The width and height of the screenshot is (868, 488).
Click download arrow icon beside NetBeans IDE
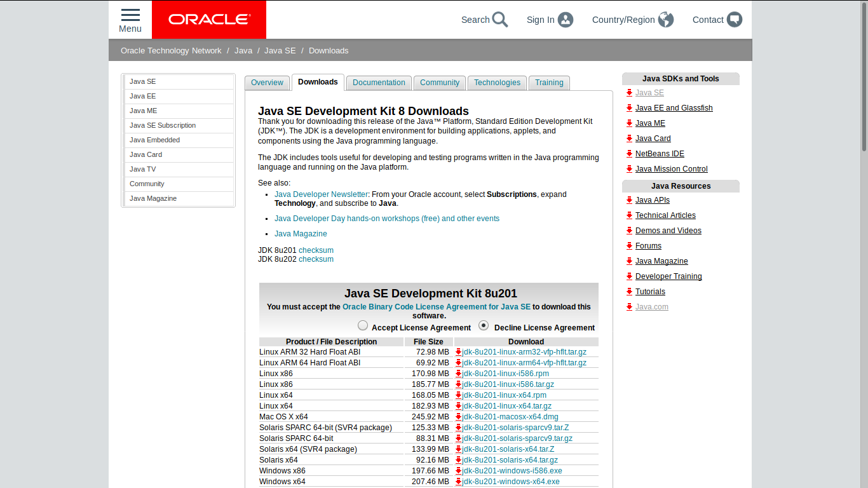pyautogui.click(x=629, y=154)
